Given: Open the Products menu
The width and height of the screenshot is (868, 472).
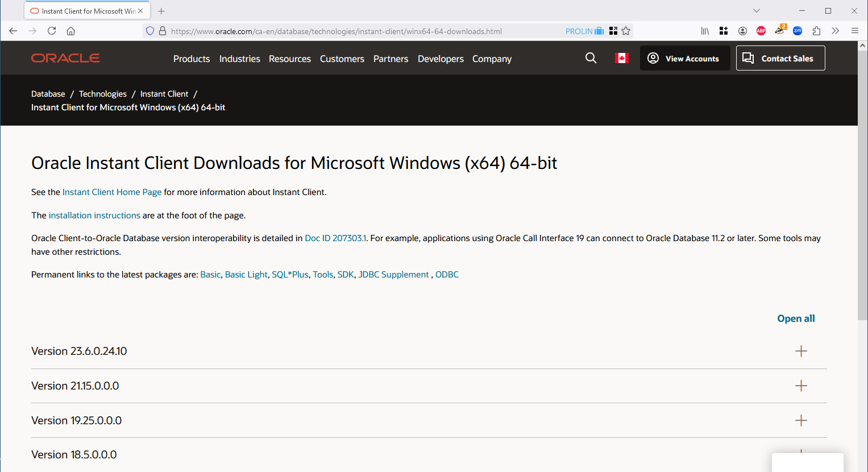Looking at the screenshot, I should click(x=192, y=59).
